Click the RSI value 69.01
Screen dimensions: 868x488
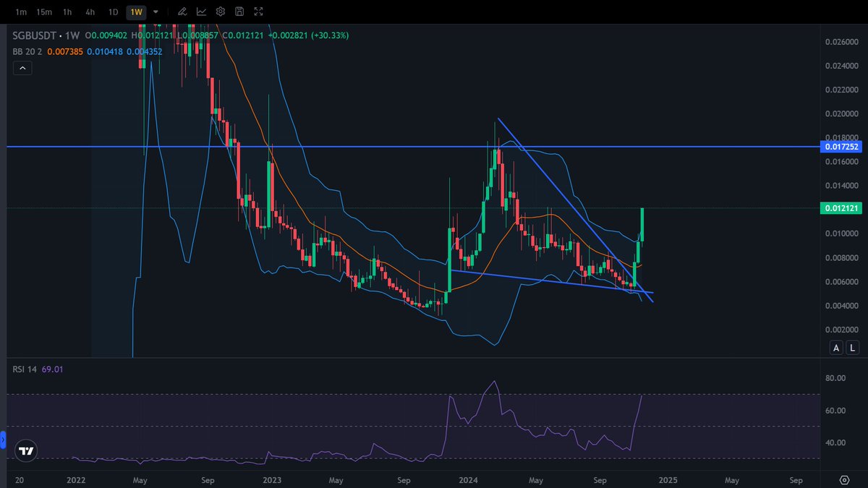pyautogui.click(x=53, y=369)
